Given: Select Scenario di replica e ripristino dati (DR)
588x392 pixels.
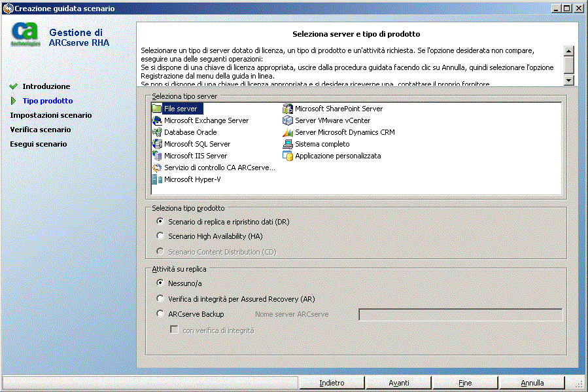Looking at the screenshot, I should [x=160, y=221].
